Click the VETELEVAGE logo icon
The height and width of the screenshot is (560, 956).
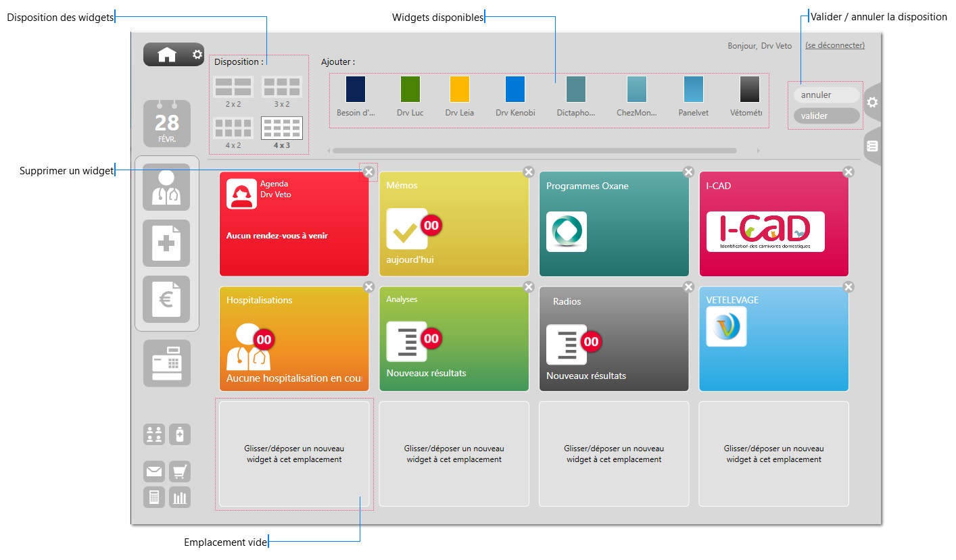point(726,326)
